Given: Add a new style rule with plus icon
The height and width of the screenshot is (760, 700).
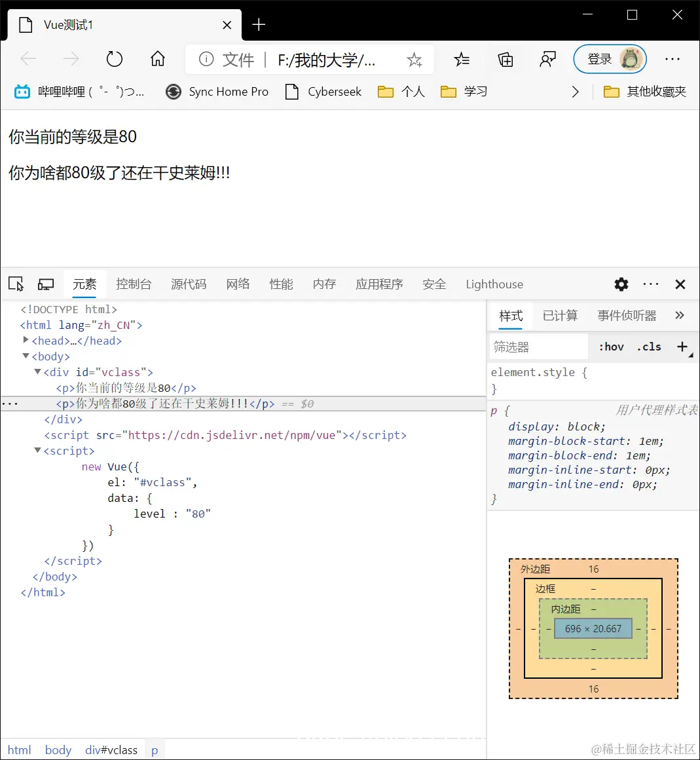Looking at the screenshot, I should click(x=684, y=347).
